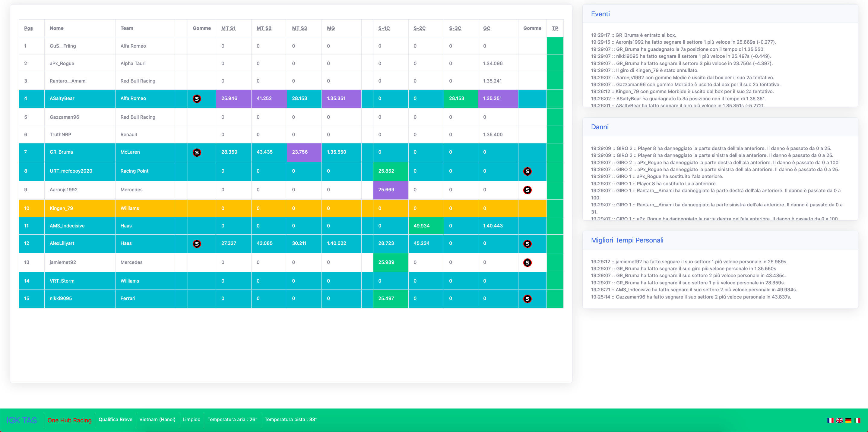Click the Ferrari team cell
Viewport: 868px width, 432px height.
(x=145, y=299)
